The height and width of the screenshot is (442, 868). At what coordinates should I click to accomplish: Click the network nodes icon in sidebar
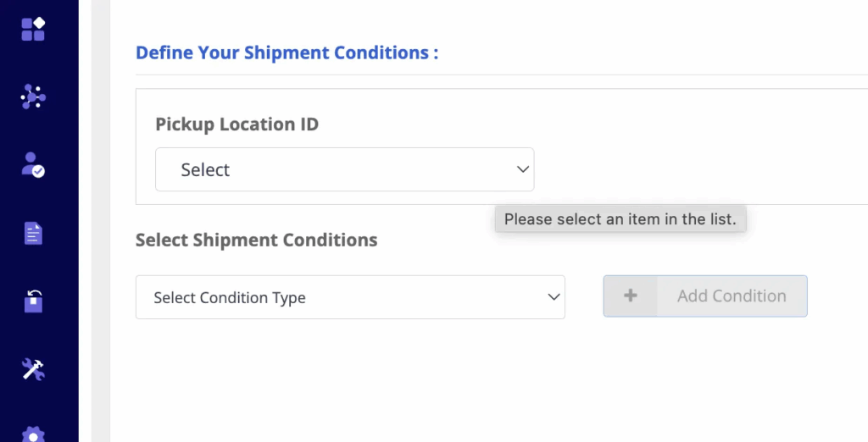click(x=33, y=97)
